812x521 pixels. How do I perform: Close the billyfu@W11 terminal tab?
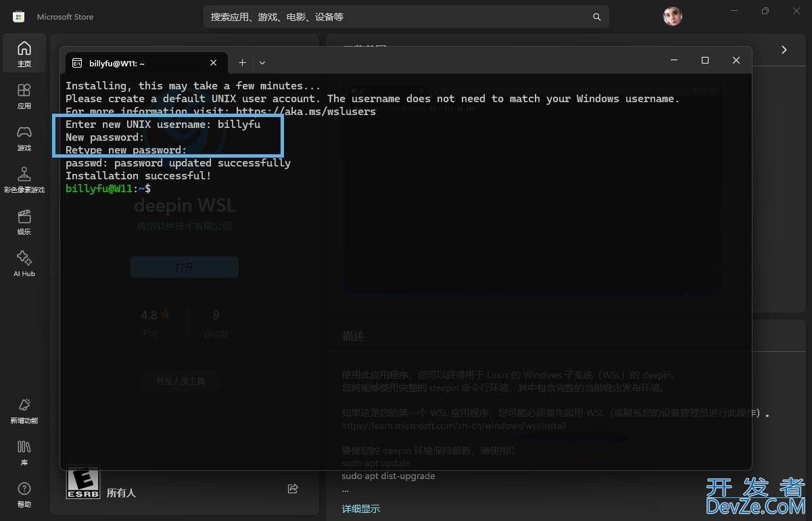214,62
